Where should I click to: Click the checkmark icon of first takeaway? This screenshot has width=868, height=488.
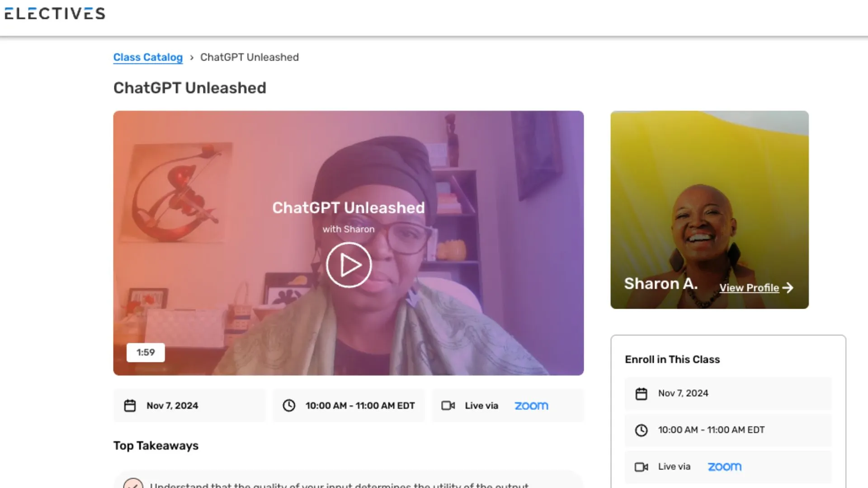click(x=133, y=483)
